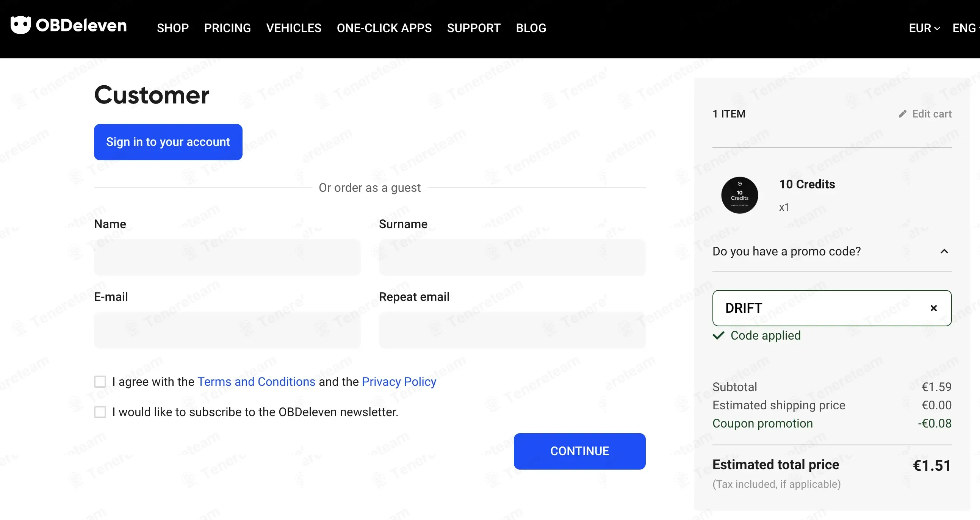Clear the DRIFT promo code with X

(934, 308)
